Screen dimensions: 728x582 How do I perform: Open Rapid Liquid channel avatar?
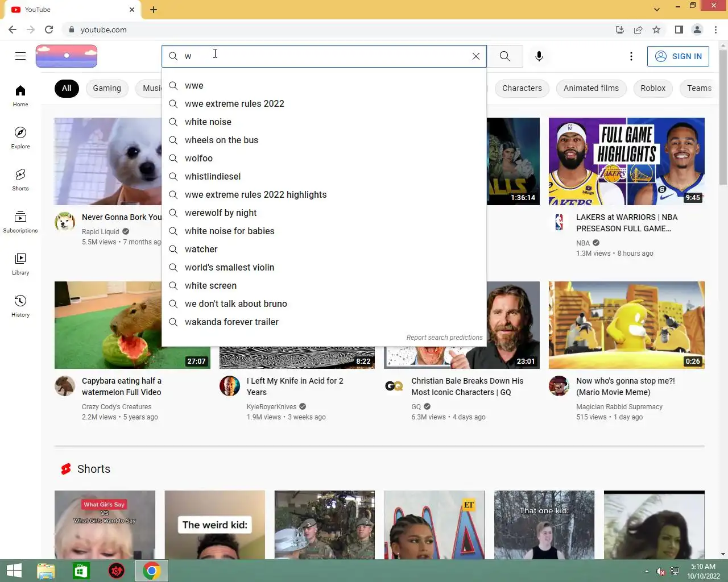coord(65,222)
